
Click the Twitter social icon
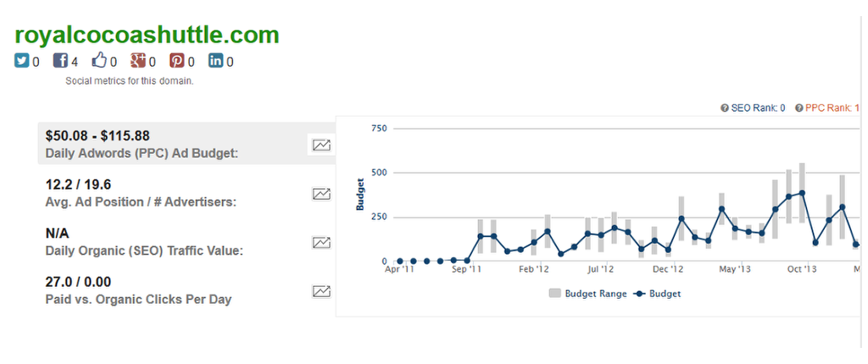(x=22, y=61)
